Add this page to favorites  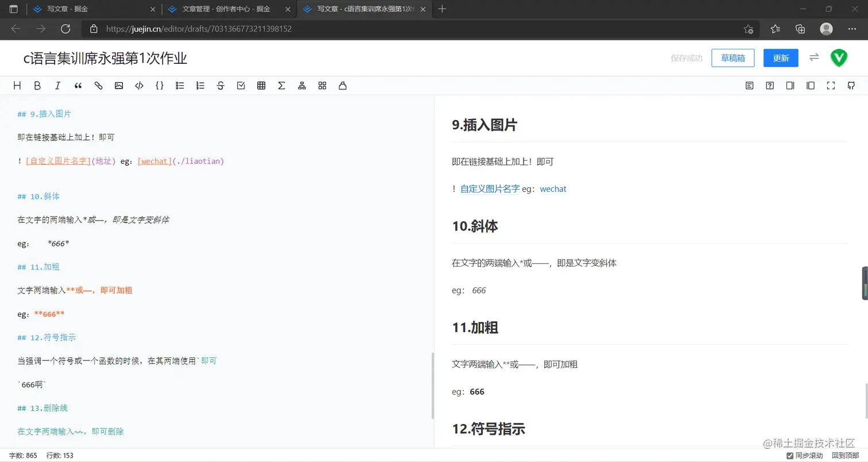coord(748,29)
